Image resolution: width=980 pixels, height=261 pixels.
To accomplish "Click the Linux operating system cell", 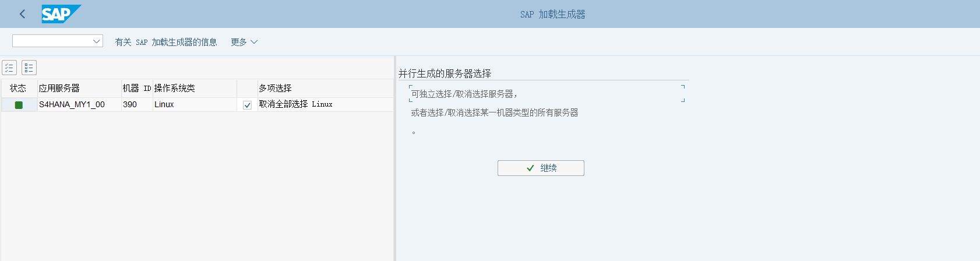I will 164,104.
